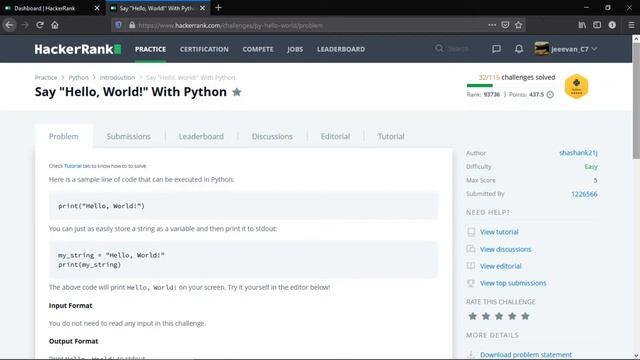The height and width of the screenshot is (360, 640).
Task: Open messages chat icon
Action: click(x=496, y=49)
